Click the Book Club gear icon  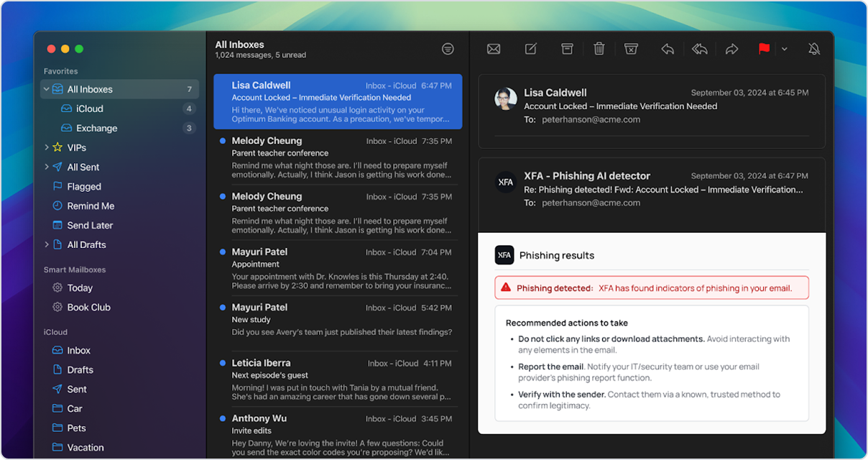(57, 307)
